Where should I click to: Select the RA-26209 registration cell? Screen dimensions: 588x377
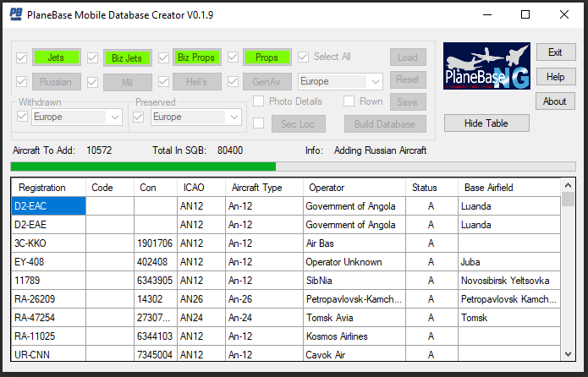[x=48, y=299]
